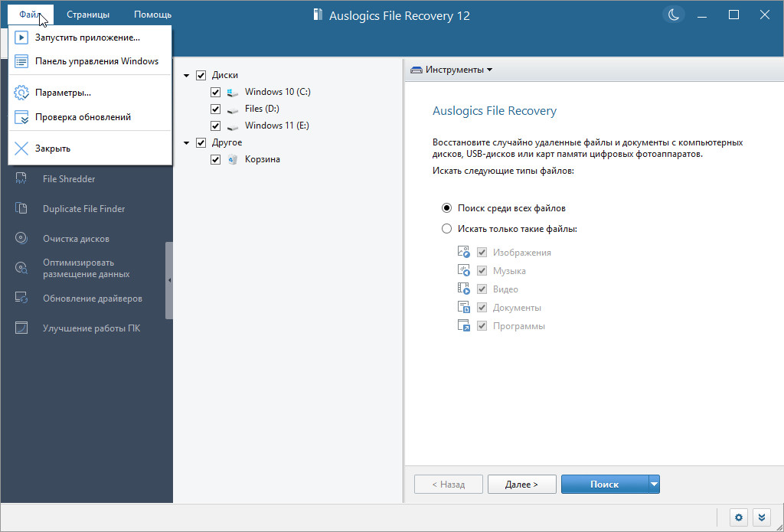Screen dimensions: 784x532
Task: Select Проверка обновлений menu entry
Action: click(83, 117)
